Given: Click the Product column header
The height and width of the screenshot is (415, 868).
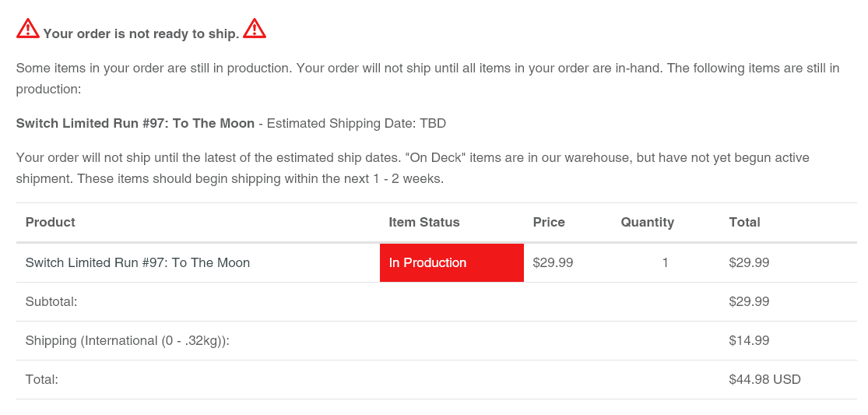Looking at the screenshot, I should click(x=51, y=222).
